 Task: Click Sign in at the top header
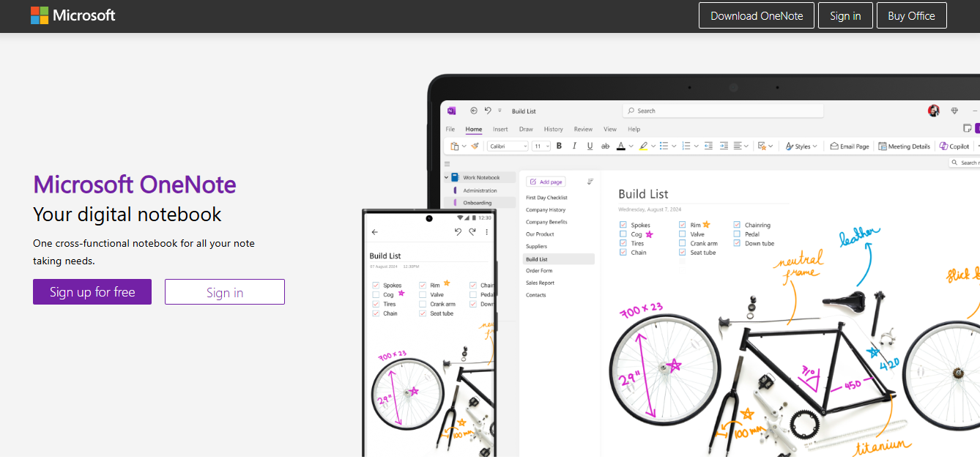(x=845, y=15)
